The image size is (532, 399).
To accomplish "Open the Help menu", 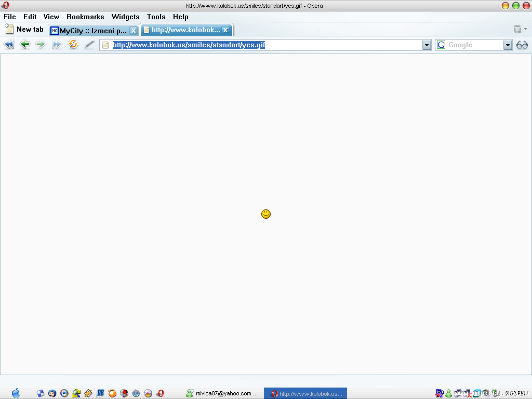I will pyautogui.click(x=180, y=17).
